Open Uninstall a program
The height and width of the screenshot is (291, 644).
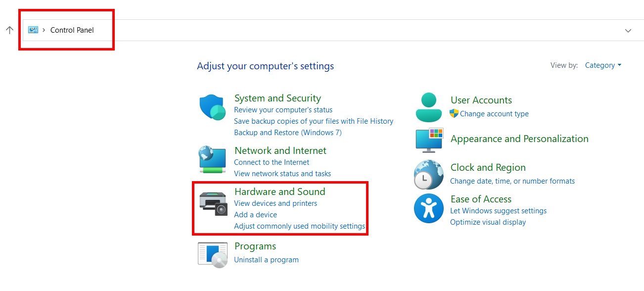[267, 259]
